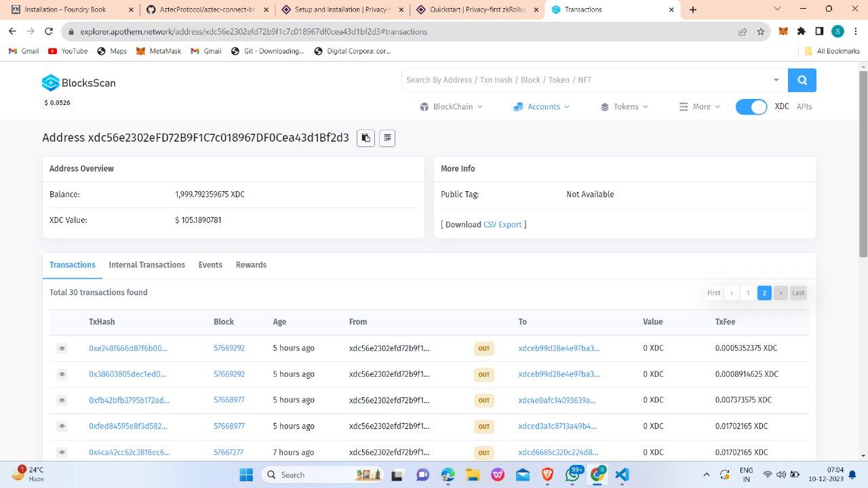Open the browser tab search chevron
Image resolution: width=868 pixels, height=488 pixels.
[777, 9]
